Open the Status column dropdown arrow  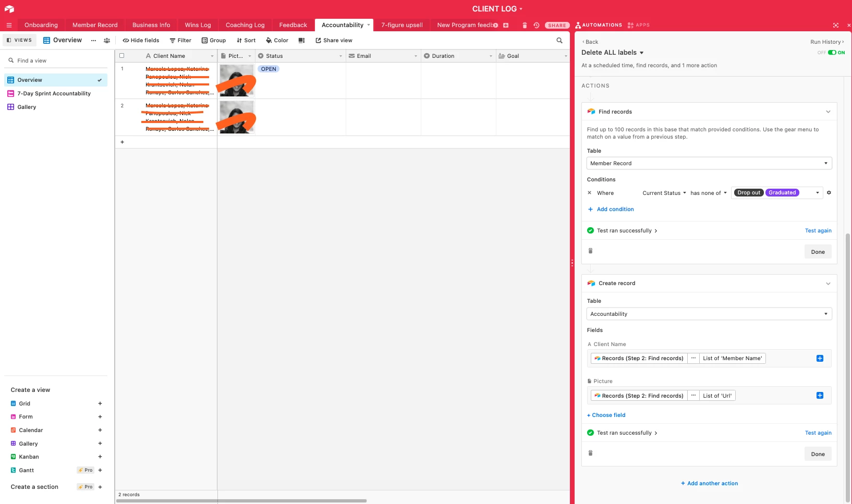click(341, 56)
